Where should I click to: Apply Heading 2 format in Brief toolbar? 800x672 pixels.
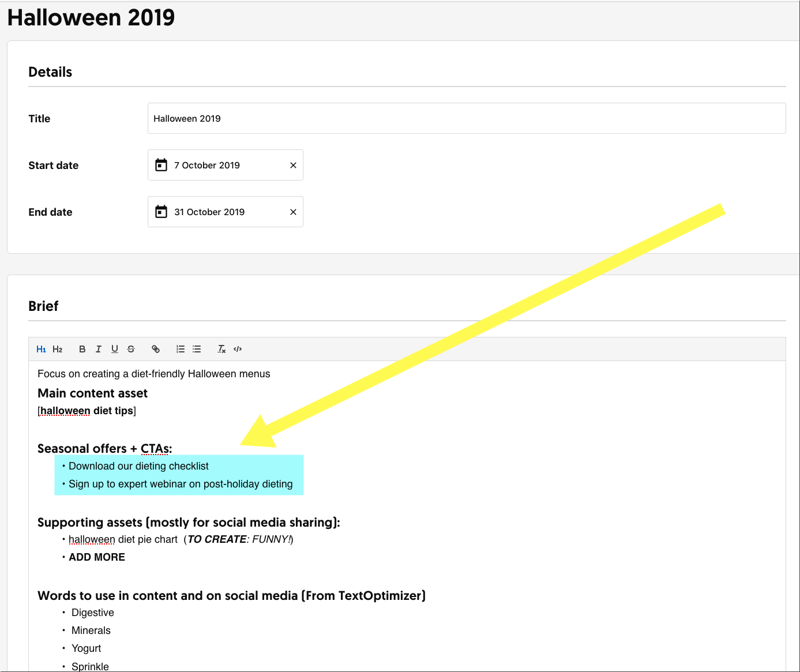(57, 349)
